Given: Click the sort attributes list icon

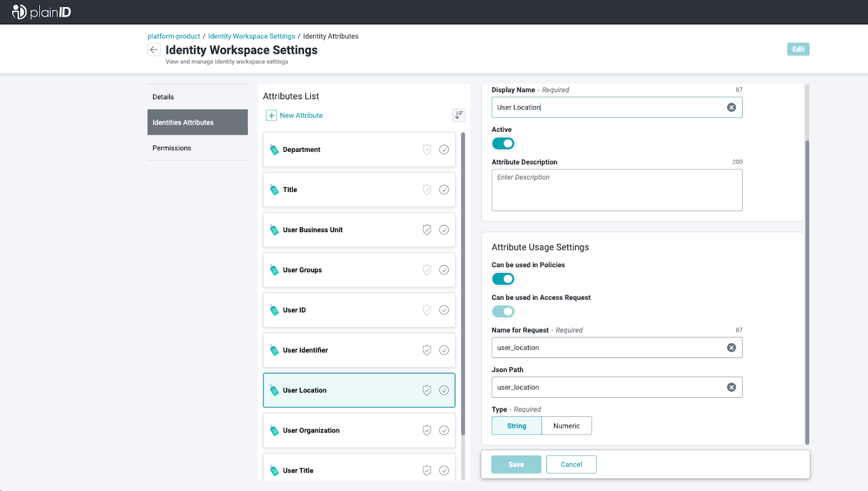Looking at the screenshot, I should tap(459, 115).
